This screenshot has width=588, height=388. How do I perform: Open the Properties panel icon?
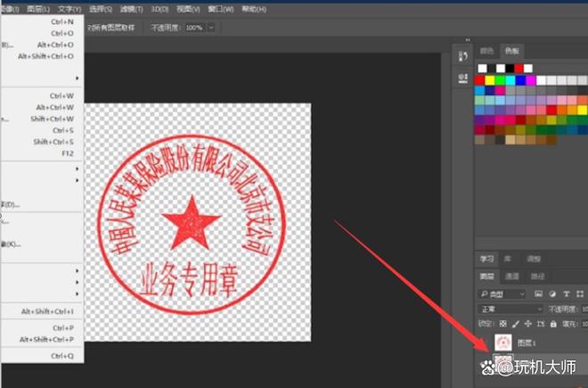[x=462, y=78]
